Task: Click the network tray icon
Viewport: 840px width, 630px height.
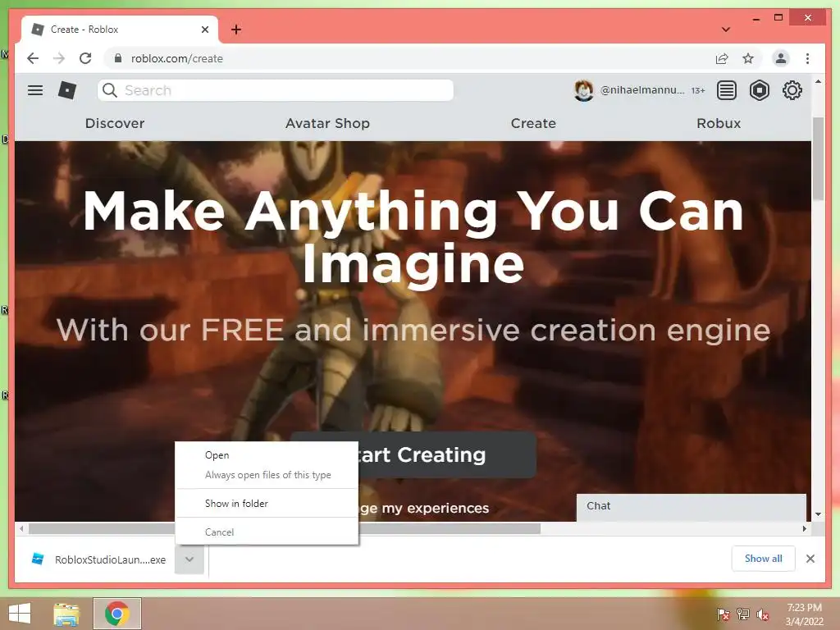Action: [x=743, y=614]
